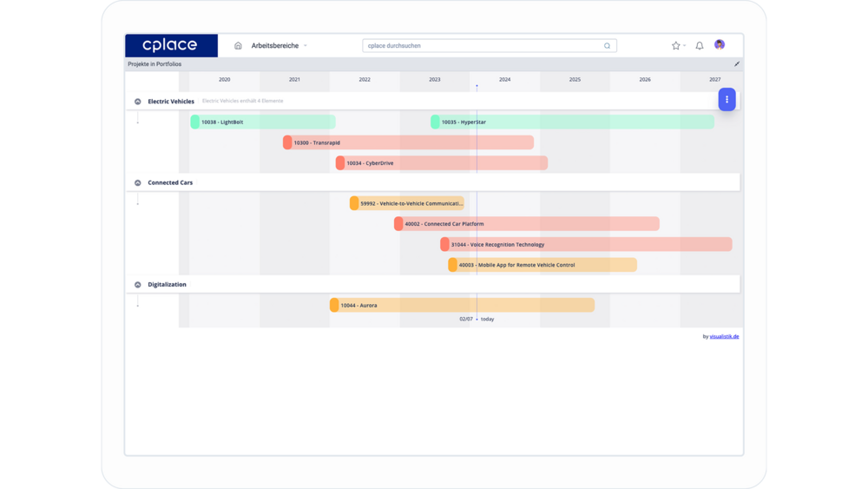Open the favorites star menu
Screen dimensions: 868x489
(x=677, y=46)
